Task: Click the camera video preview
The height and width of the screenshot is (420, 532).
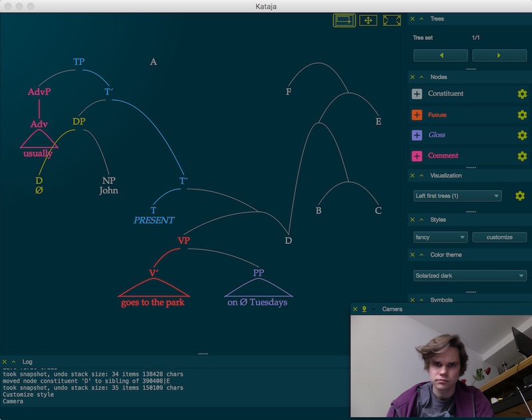Action: click(441, 366)
